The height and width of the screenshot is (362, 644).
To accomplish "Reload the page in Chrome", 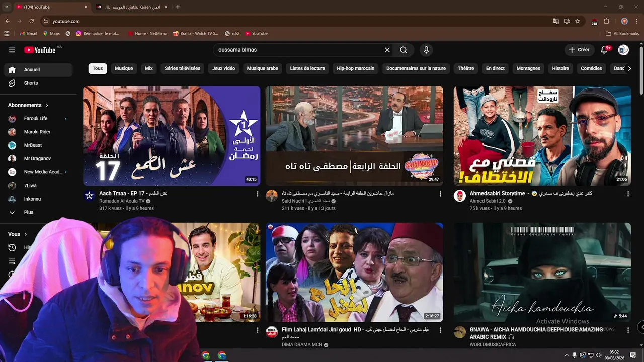I will (31, 21).
